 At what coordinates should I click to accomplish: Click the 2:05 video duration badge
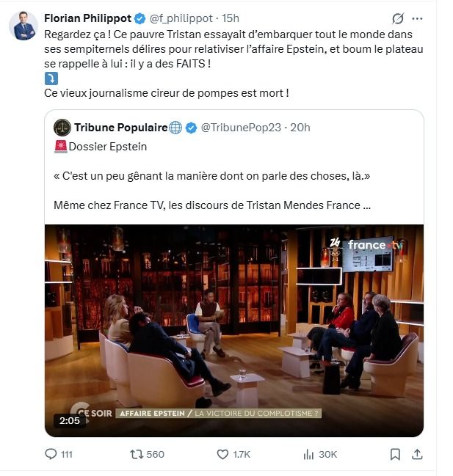click(68, 421)
